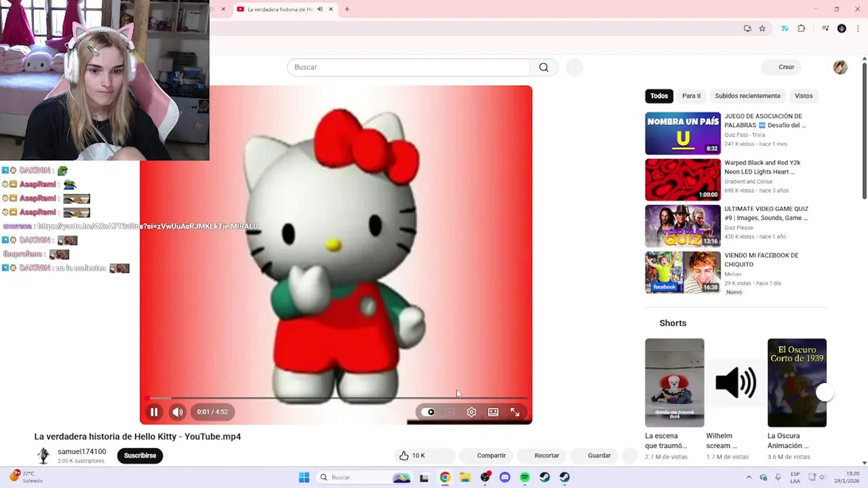Open the YouTube account avatar menu
This screenshot has height=488, width=868.
(840, 67)
